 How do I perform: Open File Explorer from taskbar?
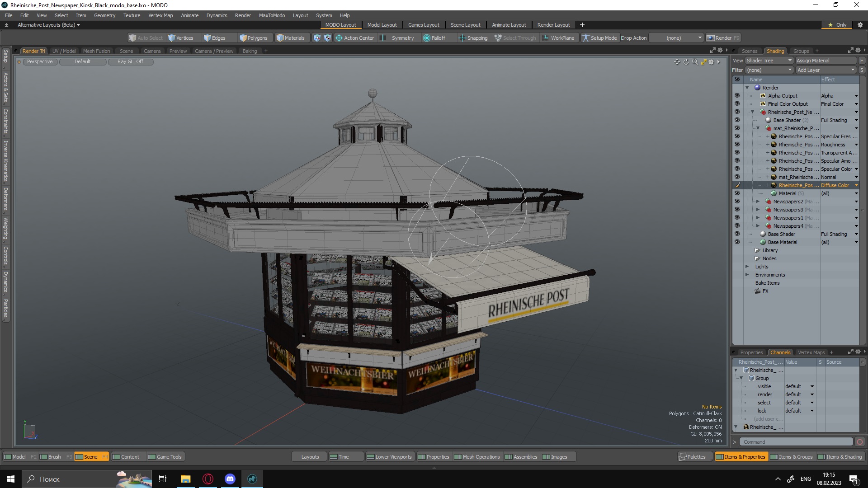click(185, 479)
